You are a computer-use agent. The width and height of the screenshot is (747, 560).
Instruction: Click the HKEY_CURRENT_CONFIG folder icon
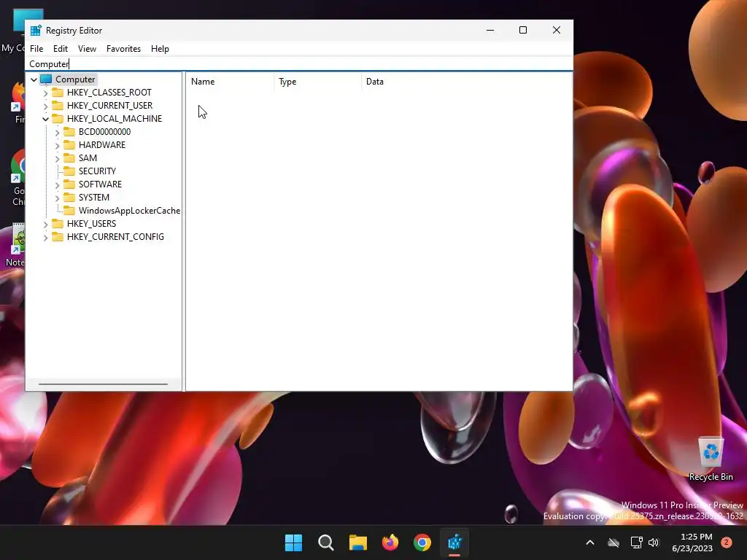[x=58, y=236]
